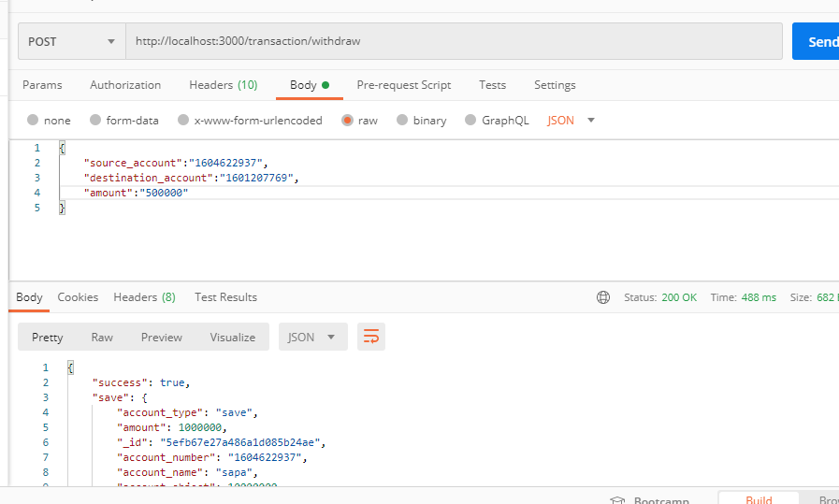Open request Headers (10) tab

pyautogui.click(x=223, y=85)
